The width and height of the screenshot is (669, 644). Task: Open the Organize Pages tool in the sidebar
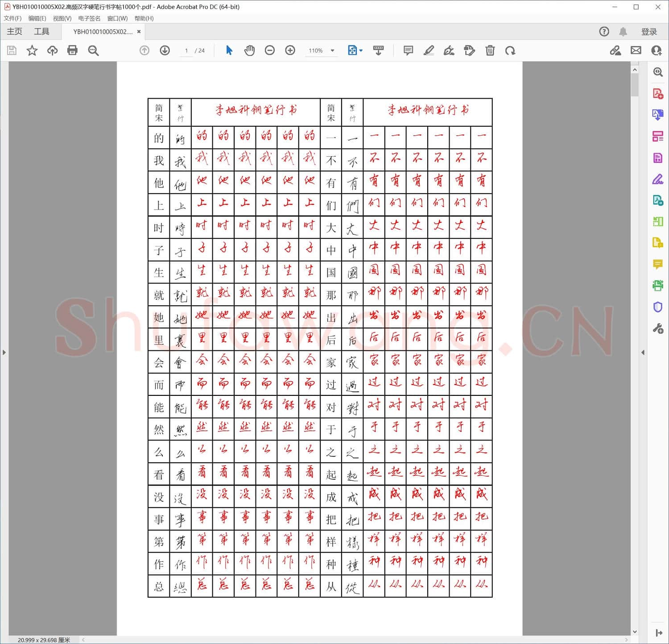coord(658,136)
